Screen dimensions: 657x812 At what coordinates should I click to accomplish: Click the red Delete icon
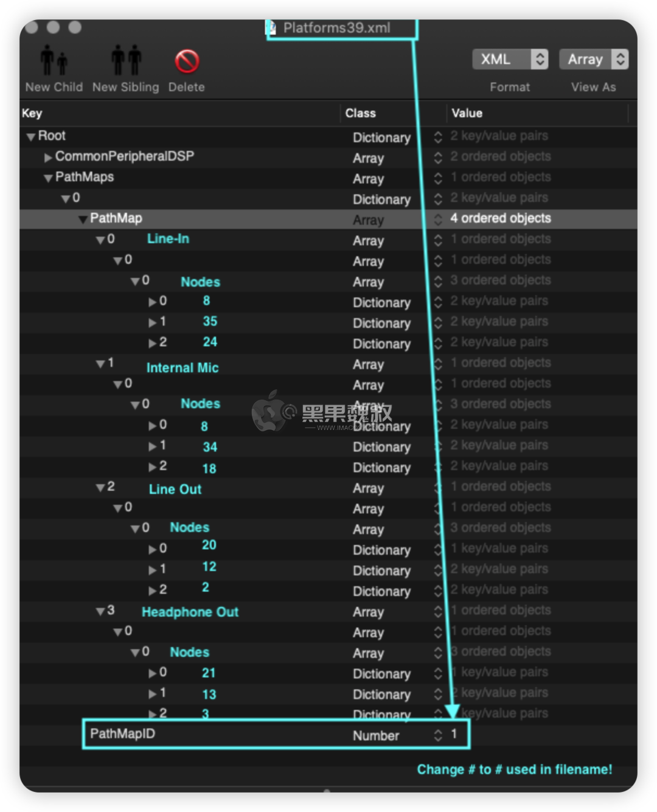pos(187,61)
